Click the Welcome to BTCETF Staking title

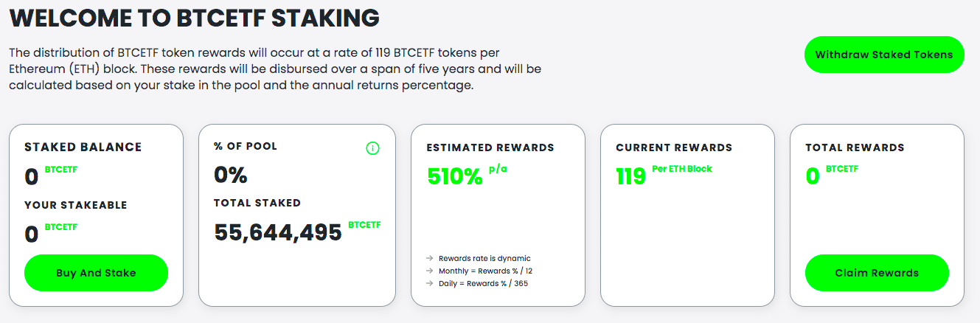coord(195,17)
